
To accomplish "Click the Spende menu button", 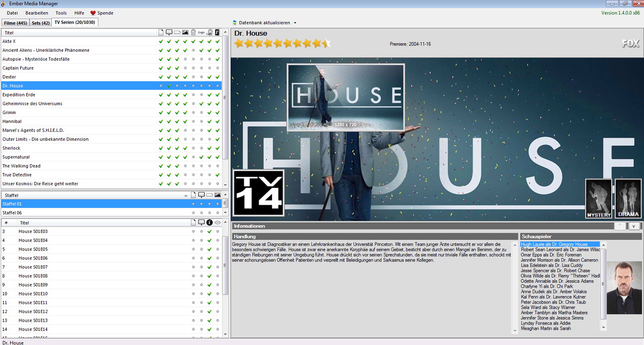I will pos(102,13).
